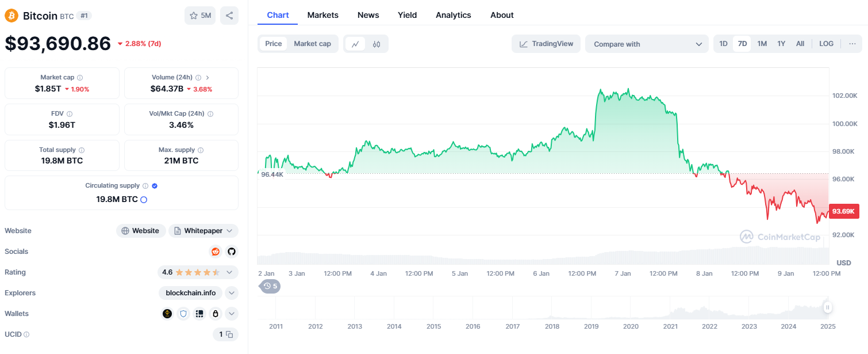Visit the Bitcoin Website link

click(141, 231)
